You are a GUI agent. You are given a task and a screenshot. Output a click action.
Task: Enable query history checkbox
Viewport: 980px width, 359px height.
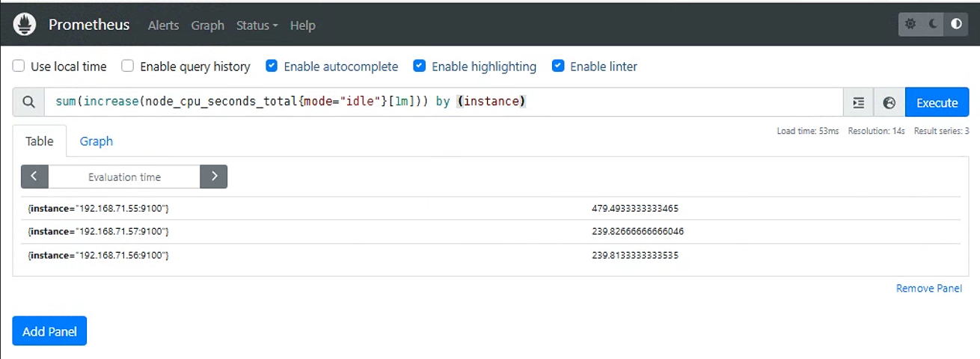click(128, 66)
